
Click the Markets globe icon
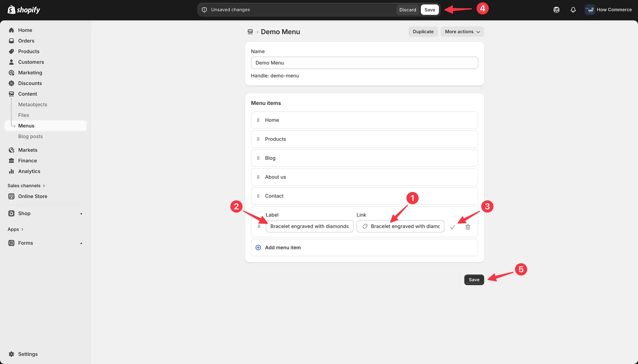(x=11, y=150)
